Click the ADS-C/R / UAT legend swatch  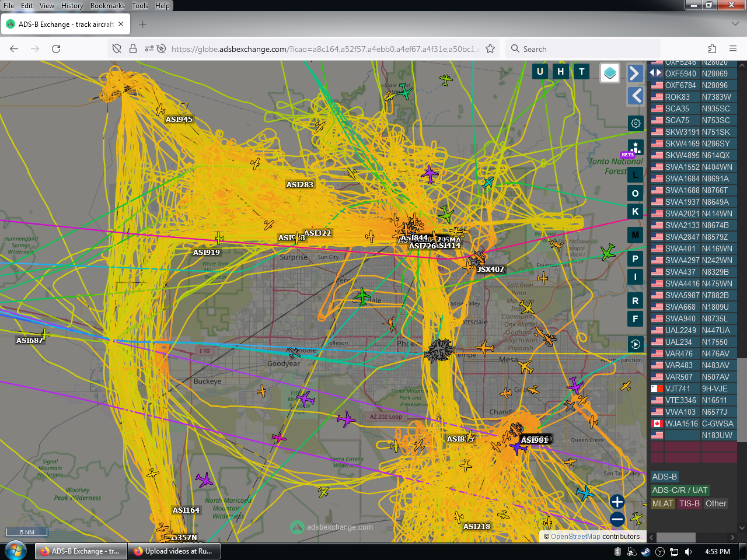(680, 490)
